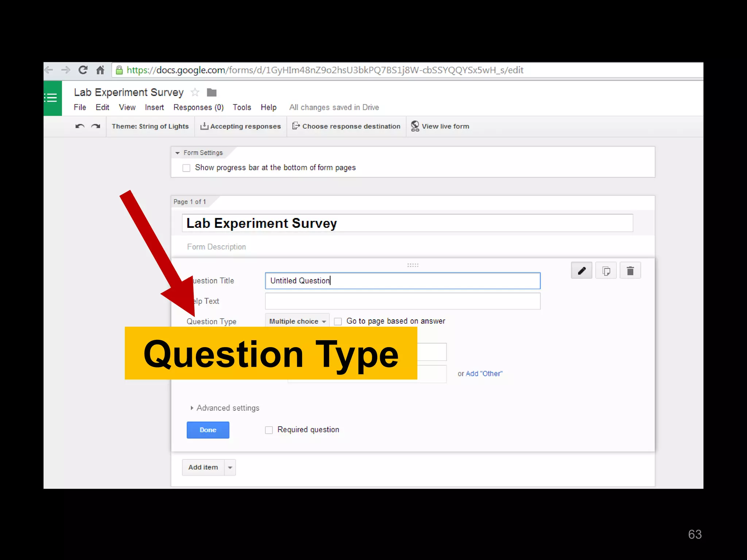The height and width of the screenshot is (560, 747).
Task: Click into the Help Text input field
Action: (402, 301)
